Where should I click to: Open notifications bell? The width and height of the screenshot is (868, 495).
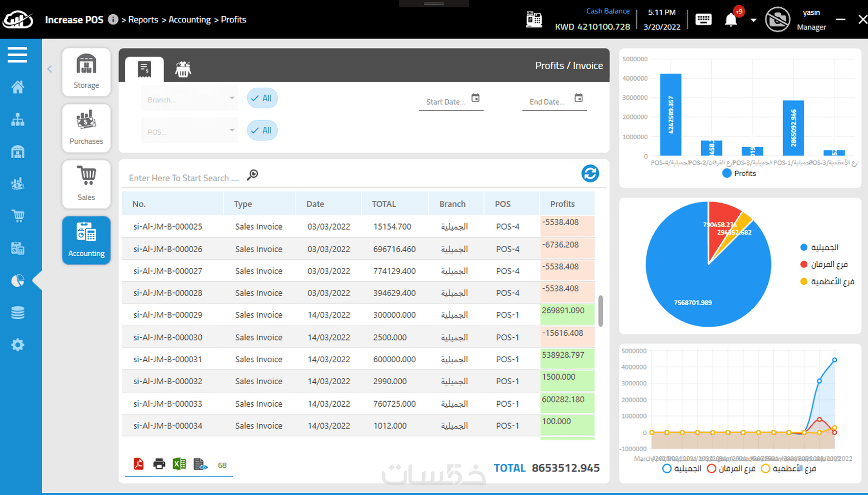[x=731, y=20]
